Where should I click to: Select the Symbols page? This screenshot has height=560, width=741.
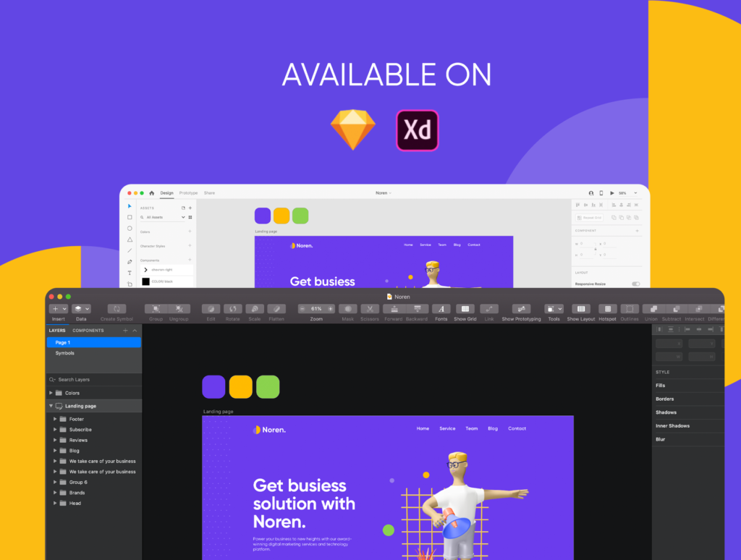(x=65, y=353)
